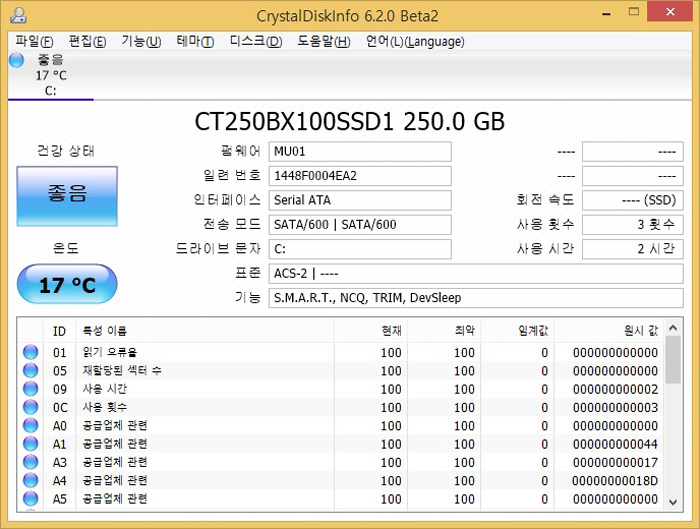Open the 디스크(D) menu

click(x=256, y=42)
